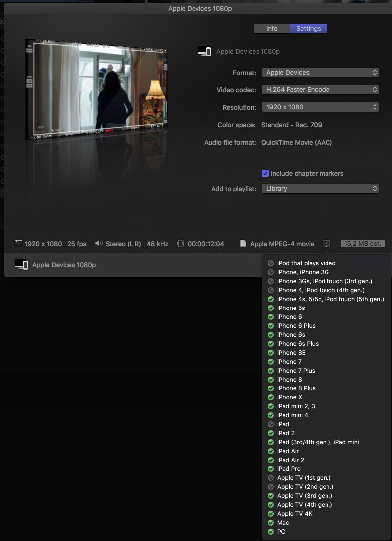Click iPhone 4s, 5/5c, iPod touch (5th gen.) row
This screenshot has height=541, width=392.
coord(326,299)
